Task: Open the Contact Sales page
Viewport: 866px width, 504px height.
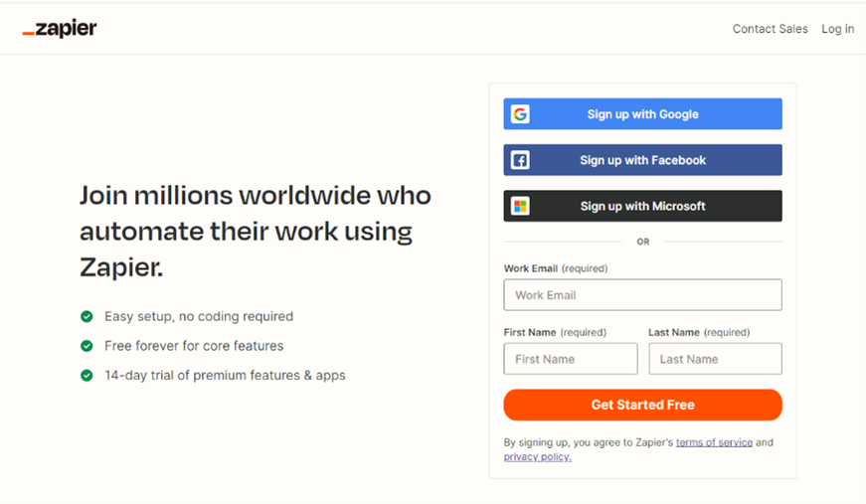Action: click(770, 29)
